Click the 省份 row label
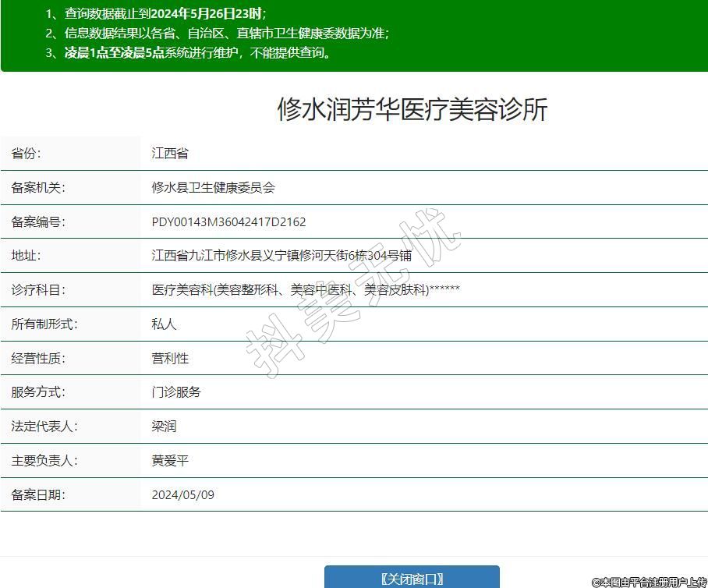708x588 pixels. point(26,154)
